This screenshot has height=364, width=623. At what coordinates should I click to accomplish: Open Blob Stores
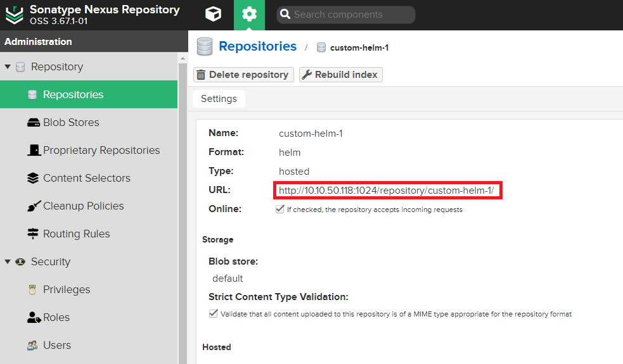click(x=71, y=122)
